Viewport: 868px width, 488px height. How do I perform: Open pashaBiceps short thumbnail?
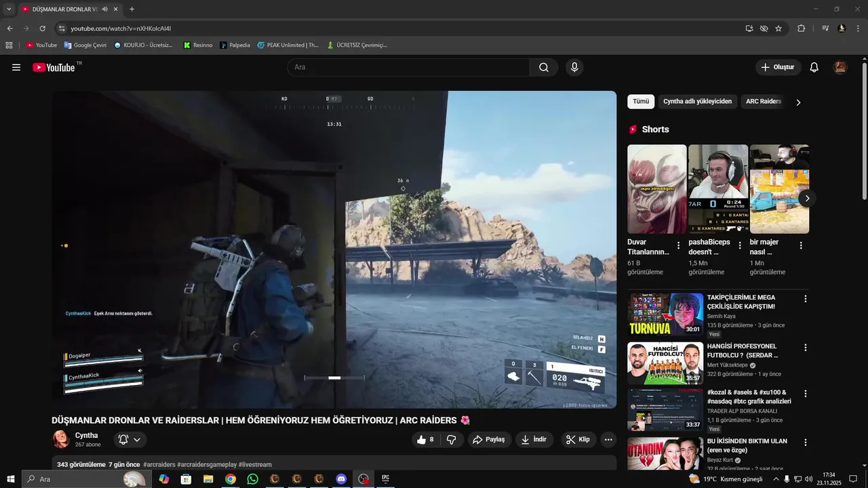[x=718, y=189]
